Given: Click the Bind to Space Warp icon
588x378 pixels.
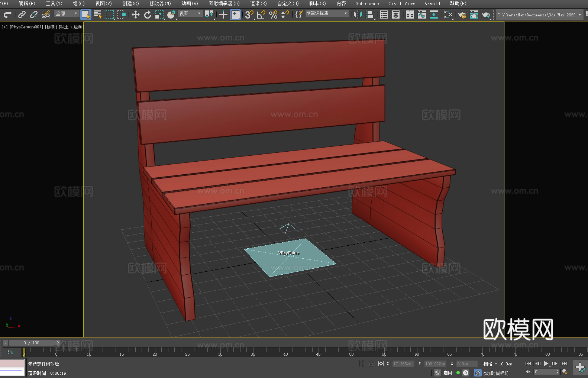Looking at the screenshot, I should (46, 14).
